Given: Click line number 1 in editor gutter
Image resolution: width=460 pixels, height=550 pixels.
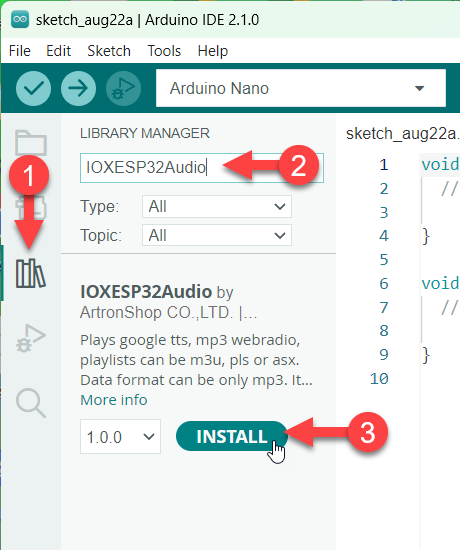Looking at the screenshot, I should (384, 165).
